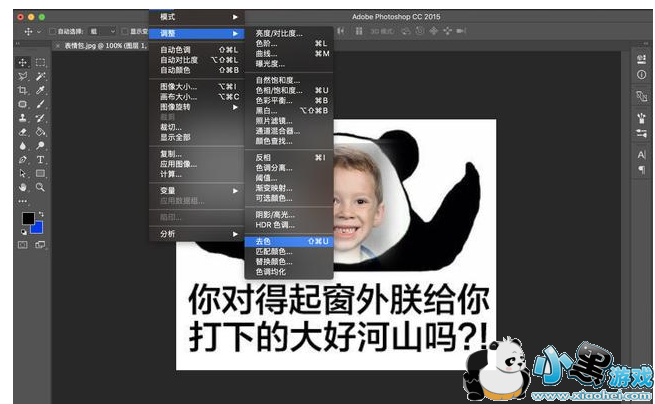Open the Info panel icon
655x404 pixels.
[x=641, y=75]
